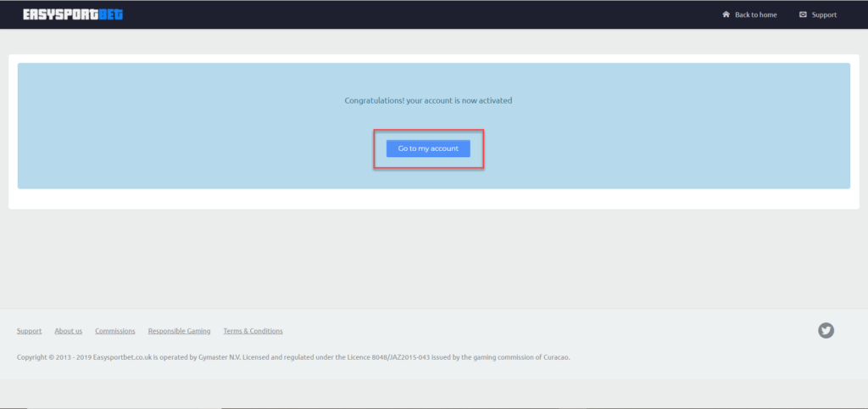Viewport: 868px width, 409px height.
Task: Click the EasySportBet logo
Action: coord(73,15)
